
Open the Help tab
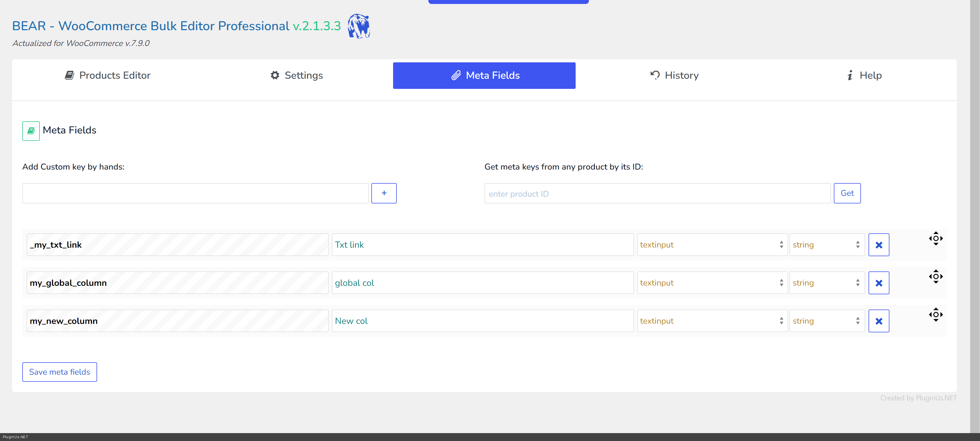point(864,75)
